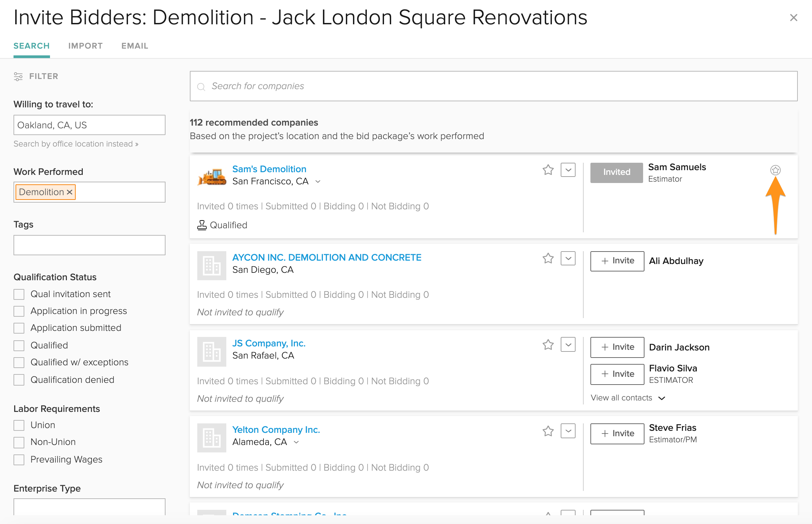Click the Search for companies field
The image size is (812, 524).
click(x=493, y=86)
